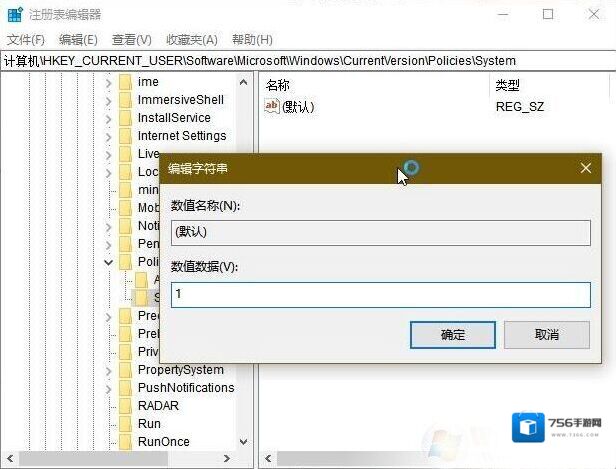Viewport: 616px width, 469px height.
Task: Click the tree horizontal scroll right arrow
Action: [227, 458]
